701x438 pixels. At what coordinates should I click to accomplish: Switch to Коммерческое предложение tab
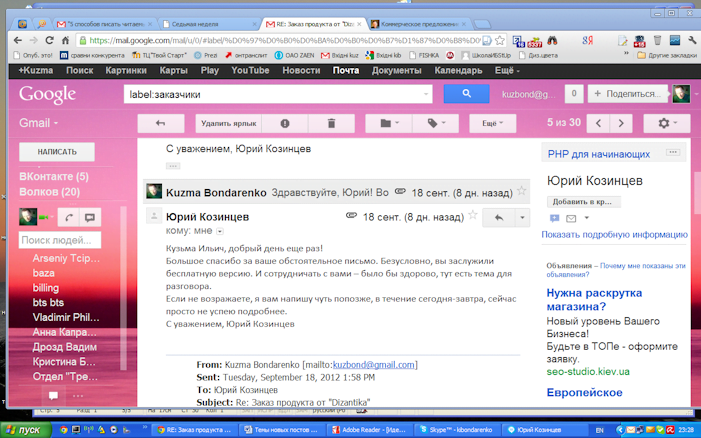tap(419, 24)
